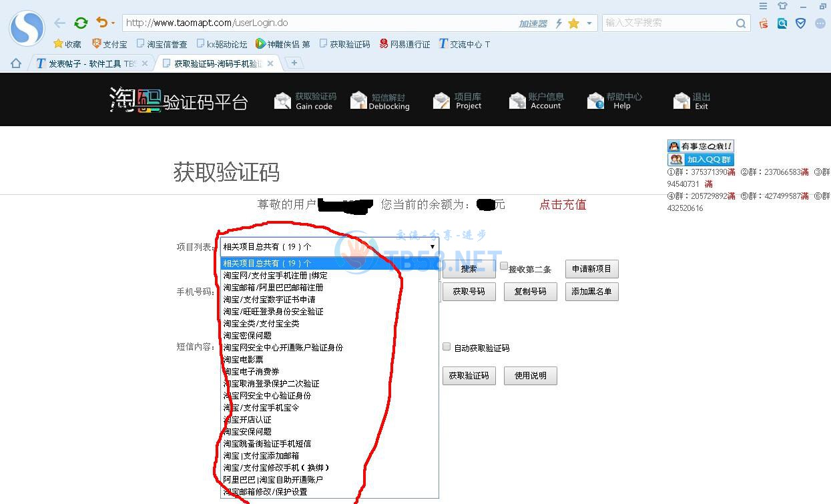Image resolution: width=831 pixels, height=504 pixels.
Task: Click the 加速器 accelerator label
Action: tap(533, 23)
